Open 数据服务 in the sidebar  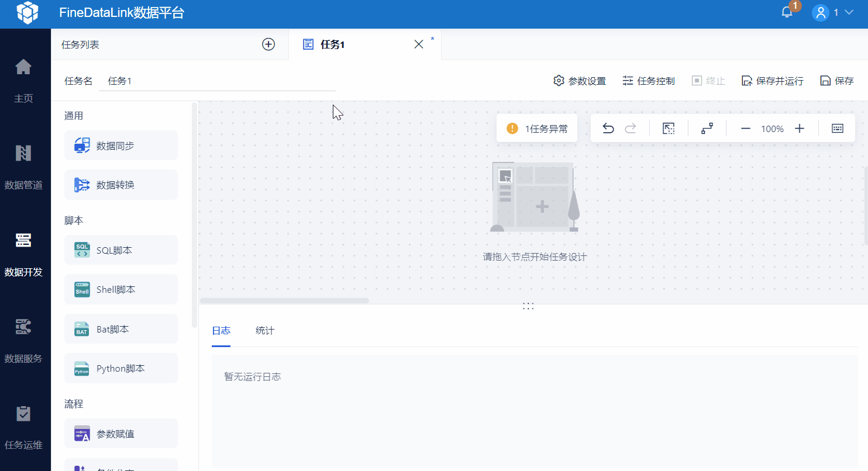[x=23, y=341]
